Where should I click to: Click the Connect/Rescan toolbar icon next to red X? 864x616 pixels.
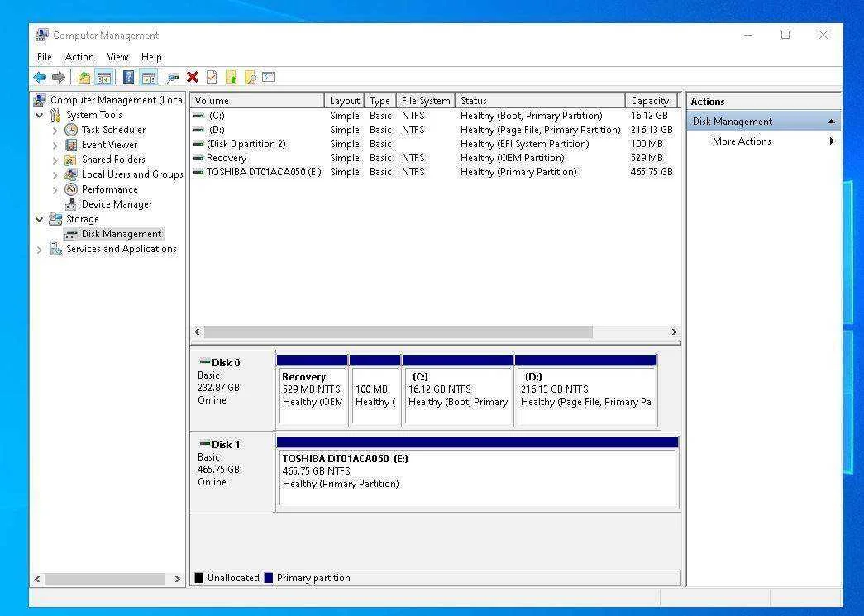click(x=173, y=78)
